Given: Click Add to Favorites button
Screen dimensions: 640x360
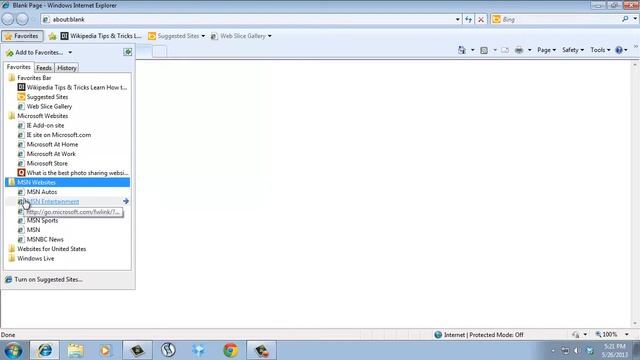Looking at the screenshot, I should pos(35,52).
